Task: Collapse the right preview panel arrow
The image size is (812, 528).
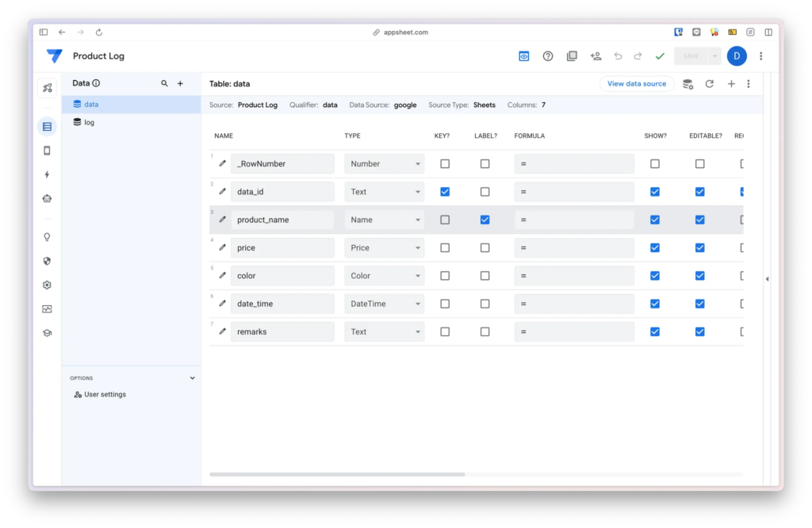Action: click(x=767, y=279)
